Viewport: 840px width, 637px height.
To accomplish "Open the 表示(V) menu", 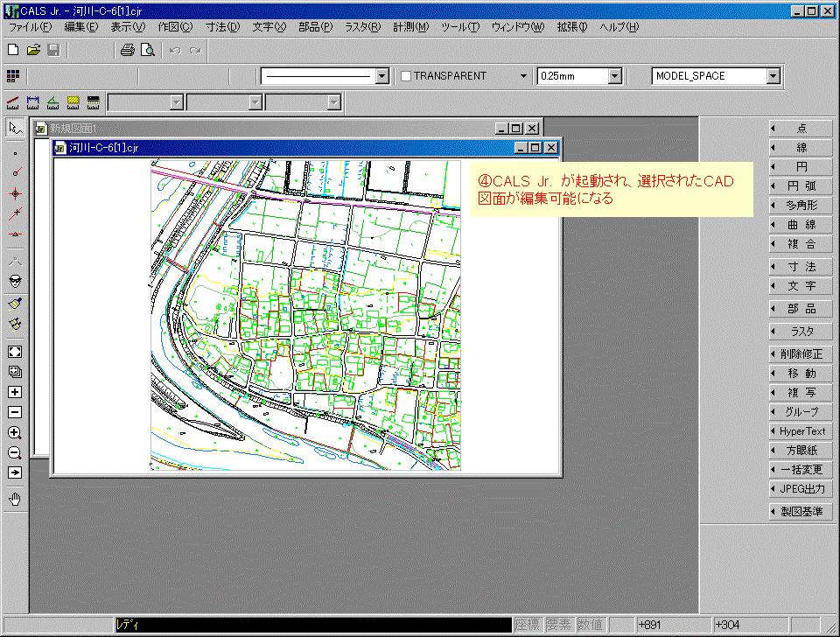I will (128, 27).
